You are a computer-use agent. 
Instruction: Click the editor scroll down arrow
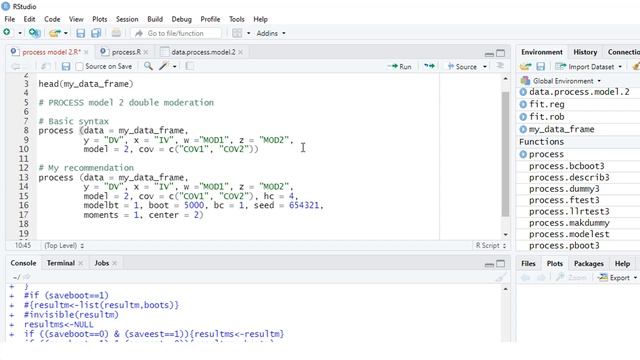pyautogui.click(x=506, y=235)
